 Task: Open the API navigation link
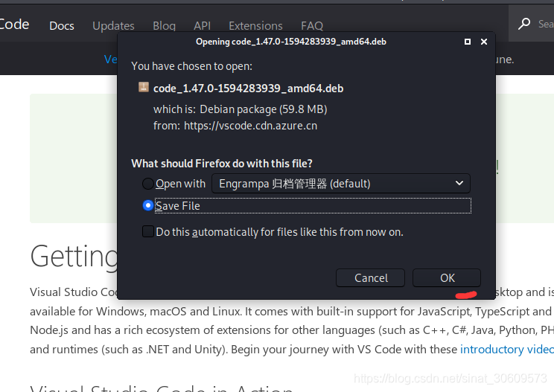(202, 26)
